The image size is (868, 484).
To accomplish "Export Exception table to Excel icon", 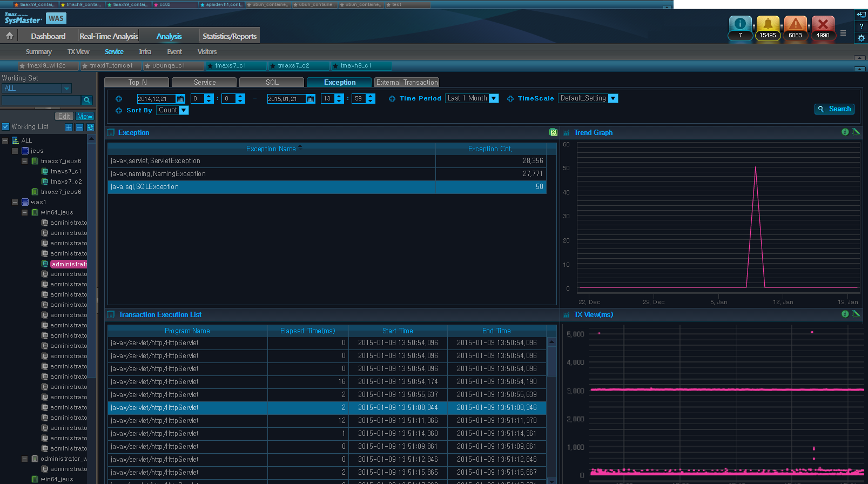I will click(553, 132).
